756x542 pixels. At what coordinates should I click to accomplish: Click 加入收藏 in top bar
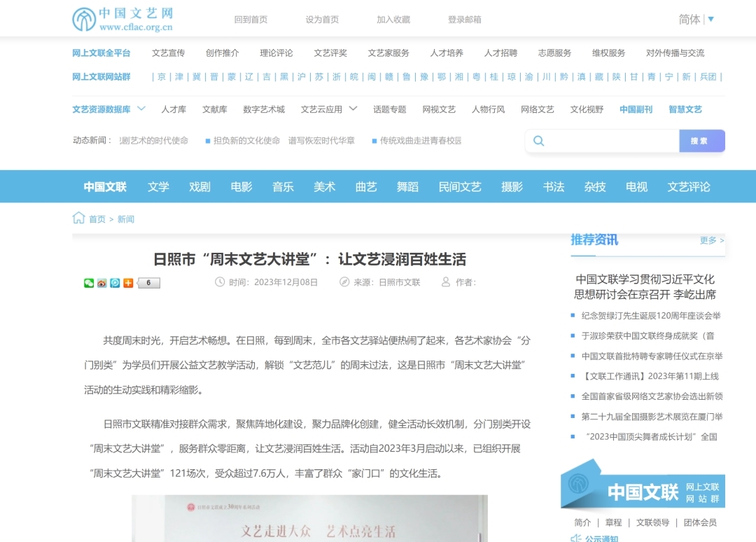[x=393, y=20]
